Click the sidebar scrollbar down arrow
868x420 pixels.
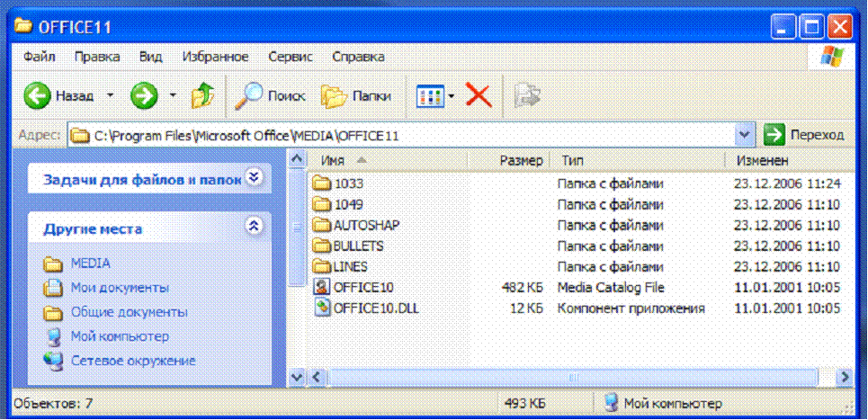click(297, 378)
